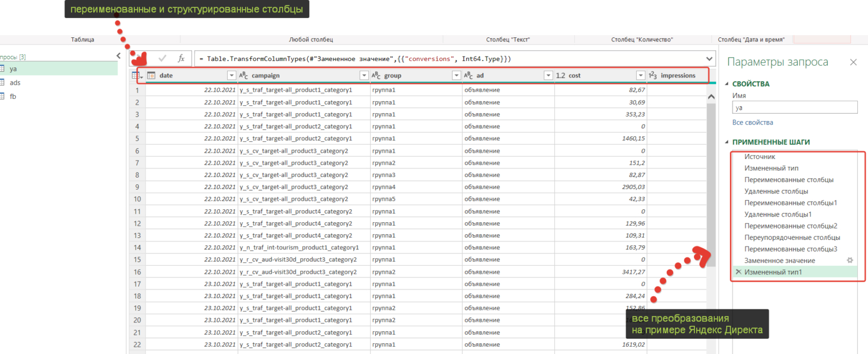Click the ABC type icon for campaign column
Viewport: 868px width, 354px height.
244,75
